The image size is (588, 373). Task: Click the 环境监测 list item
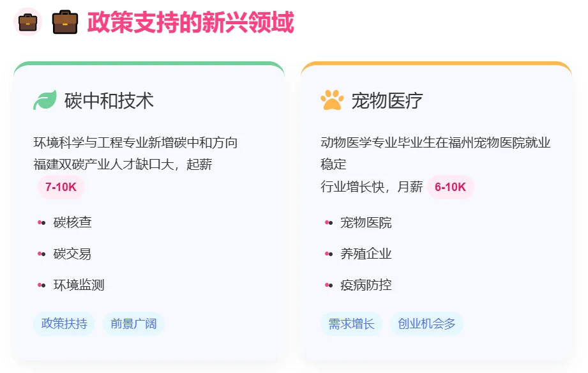click(79, 285)
